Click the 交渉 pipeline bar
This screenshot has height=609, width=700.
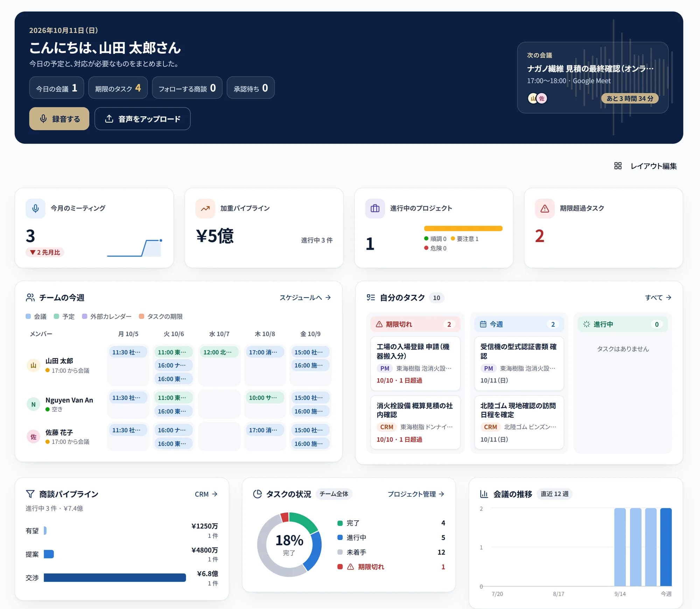pyautogui.click(x=115, y=577)
